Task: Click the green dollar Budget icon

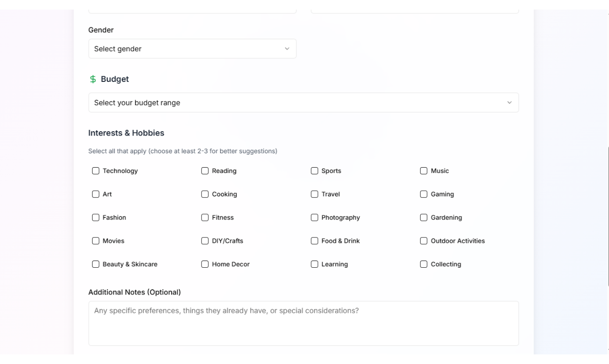Action: [x=93, y=80]
